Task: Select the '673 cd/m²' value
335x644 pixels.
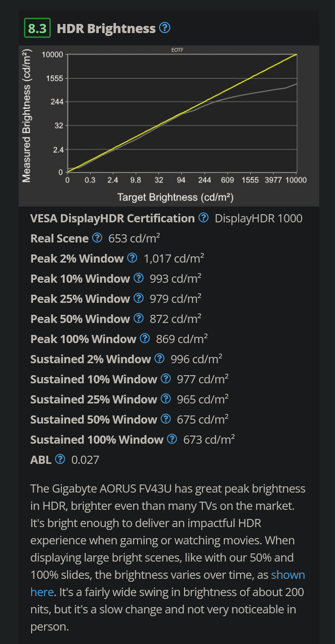Action: (x=209, y=440)
